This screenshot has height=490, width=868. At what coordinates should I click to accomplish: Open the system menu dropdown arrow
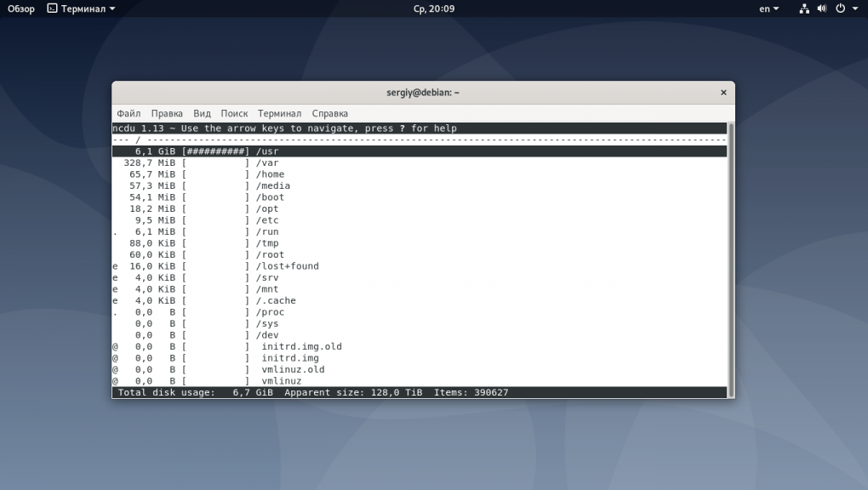point(854,9)
